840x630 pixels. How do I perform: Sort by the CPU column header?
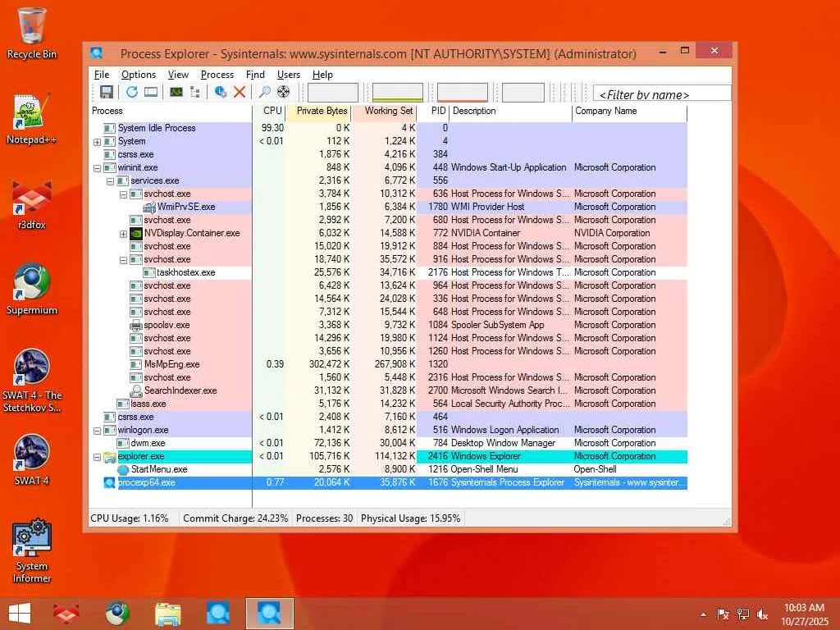coord(269,111)
